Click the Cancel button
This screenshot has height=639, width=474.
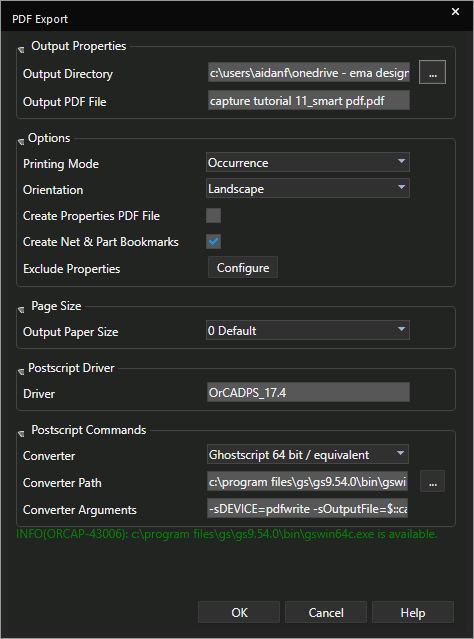pos(326,612)
